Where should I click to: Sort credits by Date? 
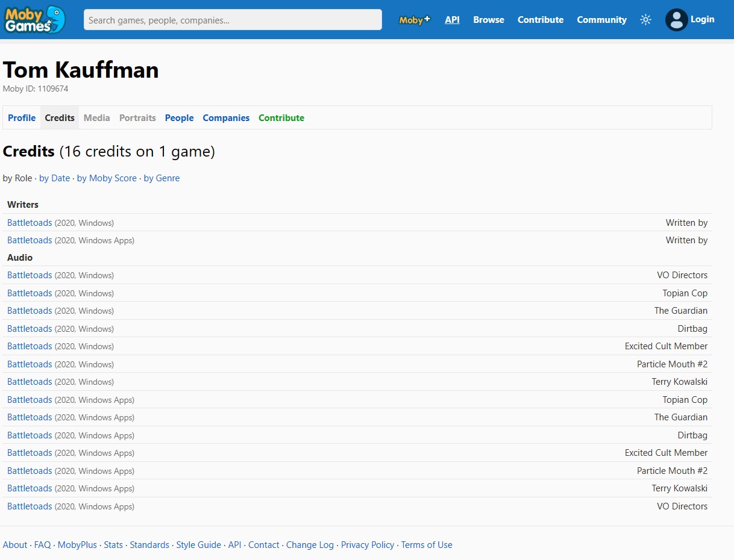55,178
